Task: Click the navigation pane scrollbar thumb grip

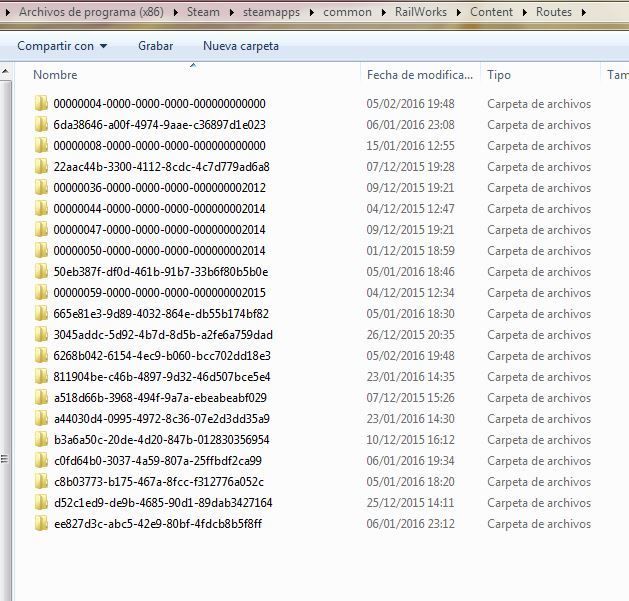Action: [4, 459]
